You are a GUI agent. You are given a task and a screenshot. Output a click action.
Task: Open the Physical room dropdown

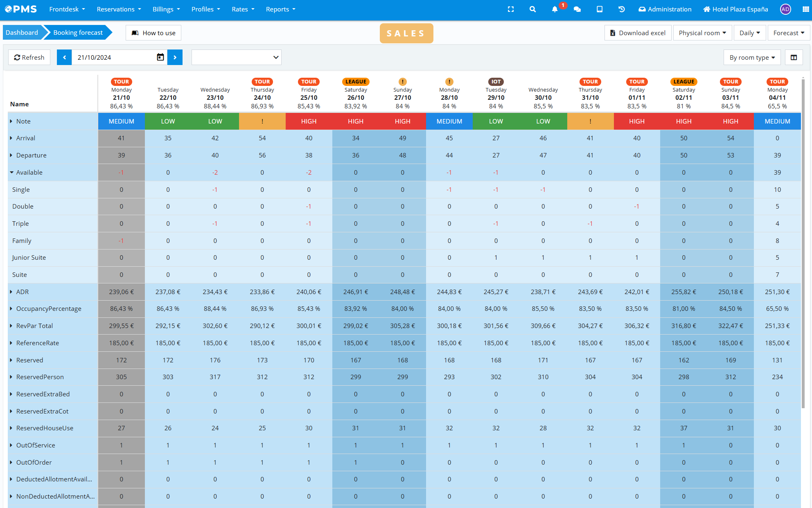(702, 33)
